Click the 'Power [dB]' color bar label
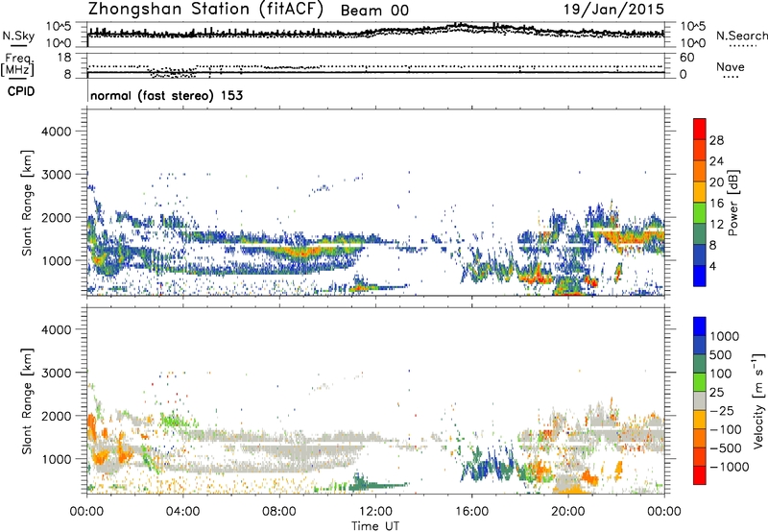Image resolution: width=768 pixels, height=532 pixels. 732,203
